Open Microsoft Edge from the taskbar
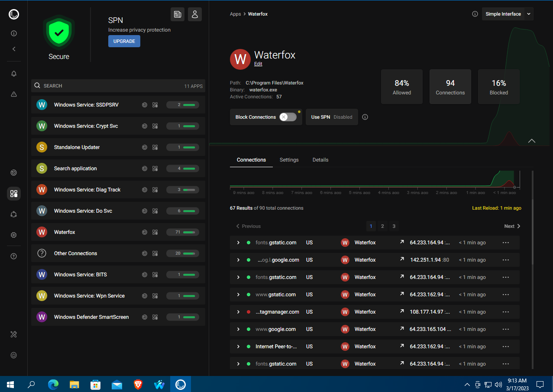Viewport: 553px width, 392px height. click(53, 384)
